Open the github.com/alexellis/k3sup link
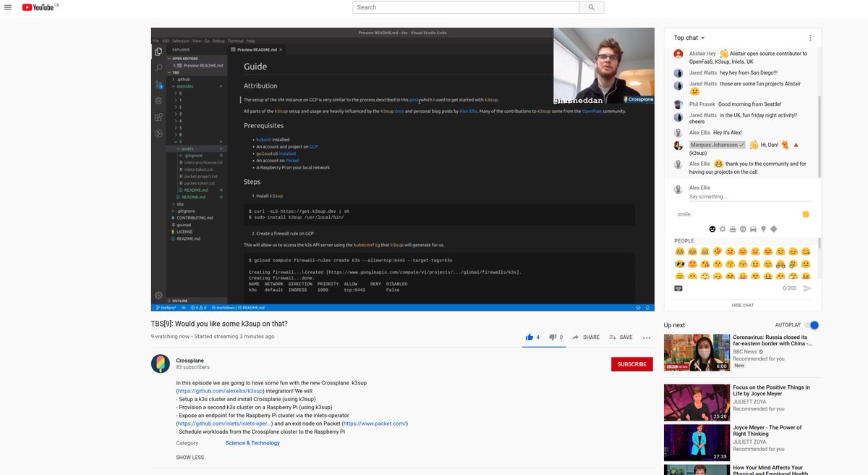 coord(221,391)
